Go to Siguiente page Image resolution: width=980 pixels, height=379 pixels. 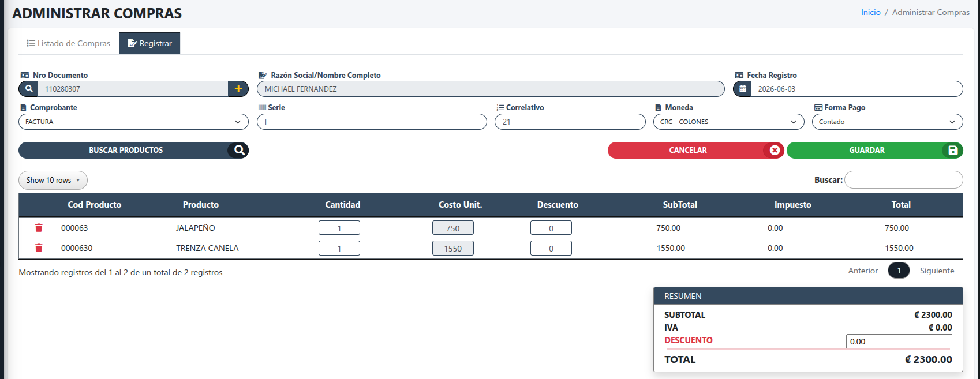pyautogui.click(x=937, y=271)
